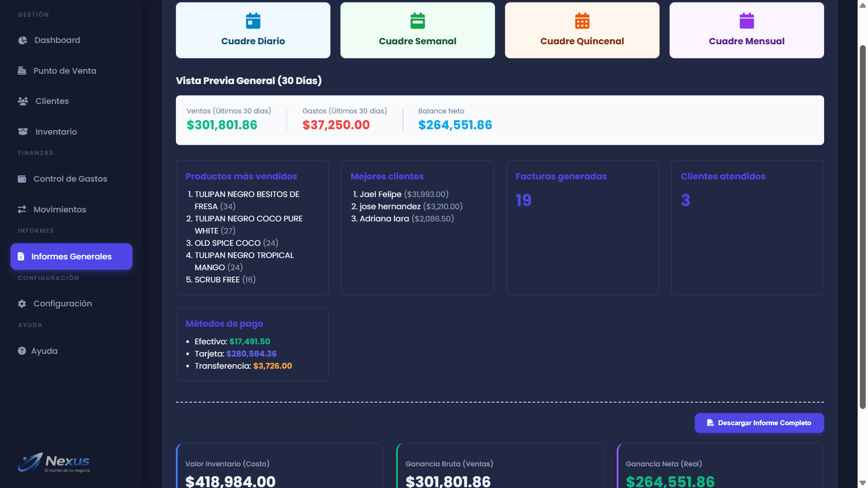Click the Facturas generadas card

[x=582, y=228]
